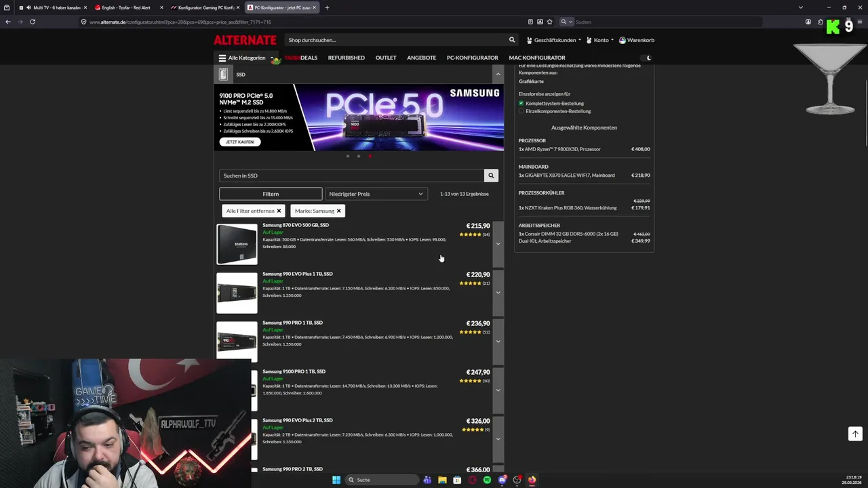Open the Geschäftskunden dropdown

[x=554, y=40]
